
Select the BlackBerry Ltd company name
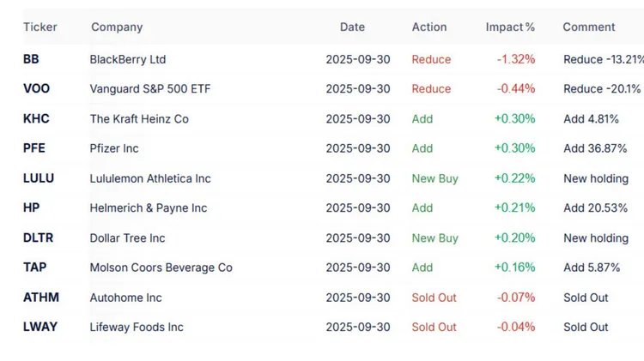coord(128,59)
